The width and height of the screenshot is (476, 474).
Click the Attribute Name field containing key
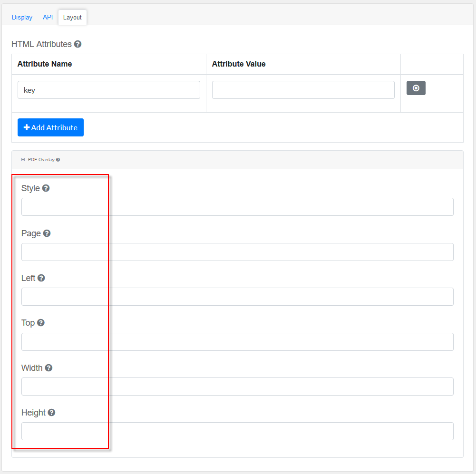click(108, 90)
